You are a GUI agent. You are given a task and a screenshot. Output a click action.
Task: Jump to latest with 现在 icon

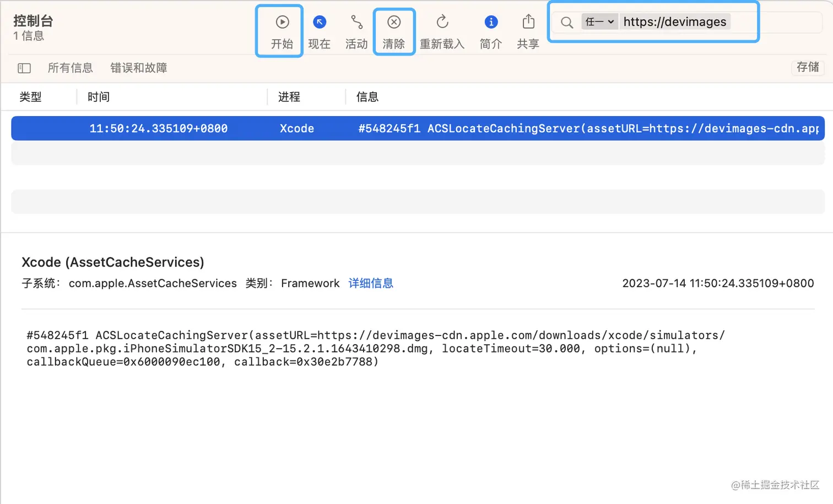coord(320,22)
